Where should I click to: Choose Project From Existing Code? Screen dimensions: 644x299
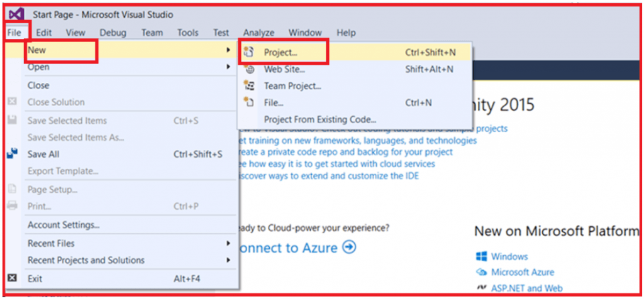pos(320,120)
